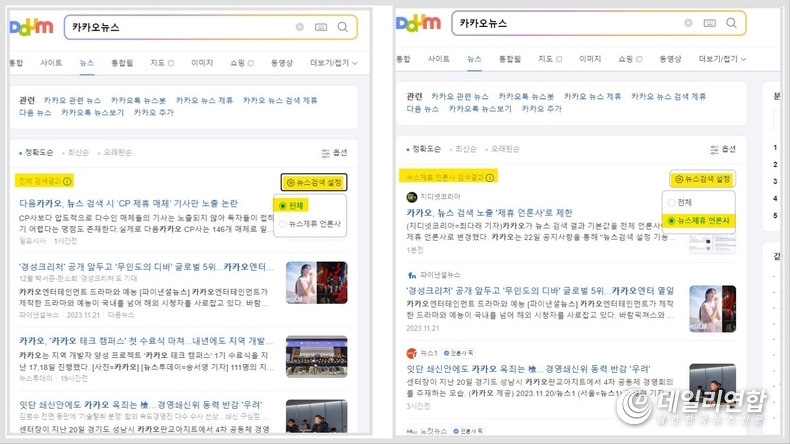The width and height of the screenshot is (790, 444).
Task: Open article 카카오, 뉴스 검색 노출 '제휴 언론사'로 제한
Action: [489, 213]
